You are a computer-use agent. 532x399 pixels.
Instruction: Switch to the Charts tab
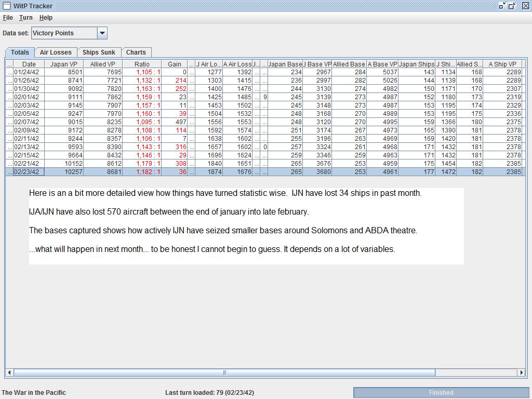pyautogui.click(x=136, y=52)
